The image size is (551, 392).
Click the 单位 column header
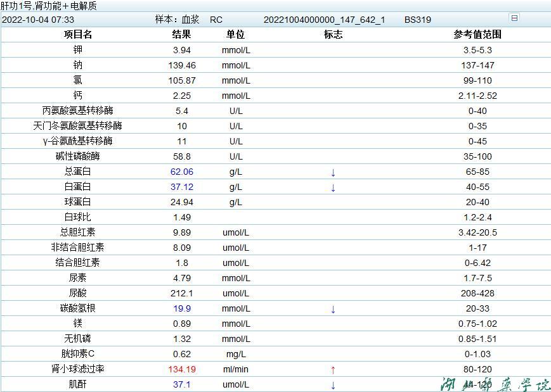click(x=235, y=34)
